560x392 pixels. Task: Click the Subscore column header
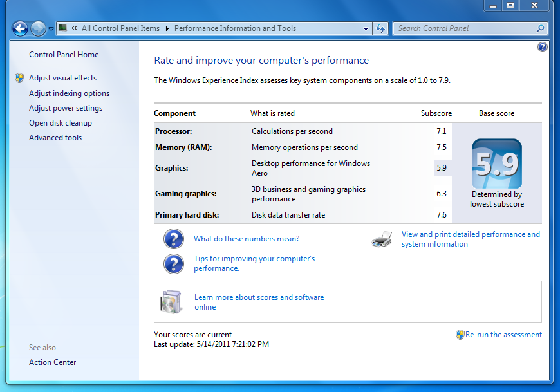tap(436, 113)
